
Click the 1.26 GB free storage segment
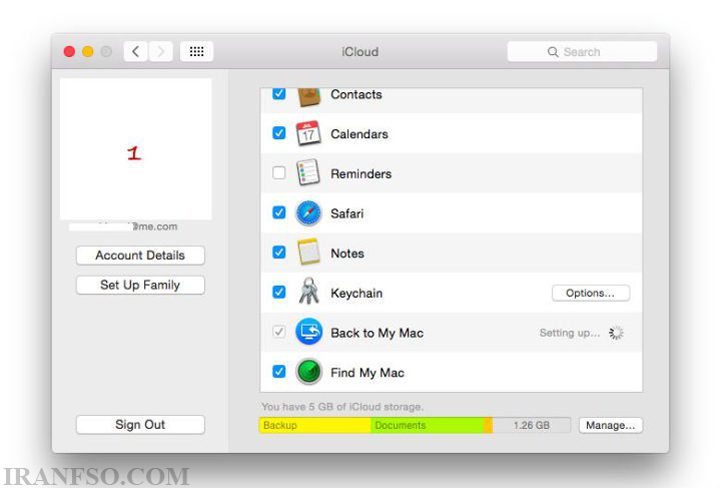coord(532,426)
